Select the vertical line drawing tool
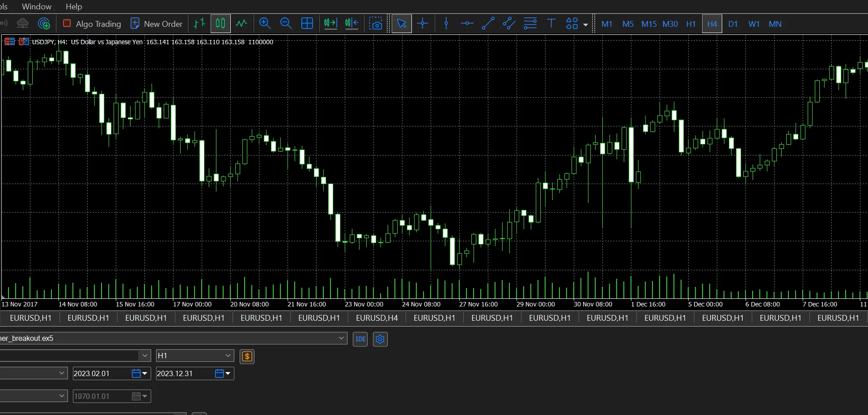 point(446,24)
